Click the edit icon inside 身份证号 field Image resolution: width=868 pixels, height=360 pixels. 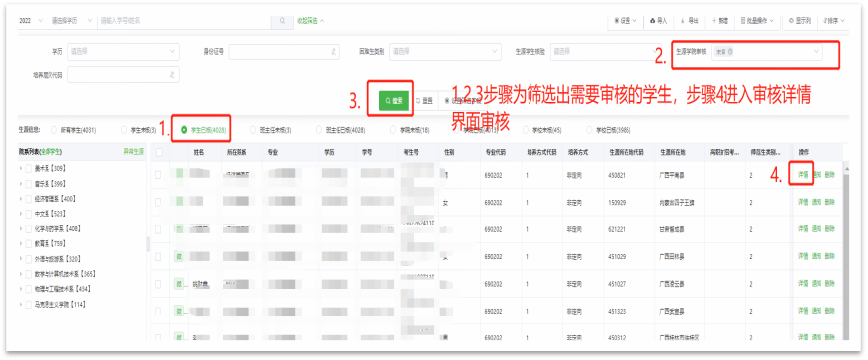(x=334, y=52)
